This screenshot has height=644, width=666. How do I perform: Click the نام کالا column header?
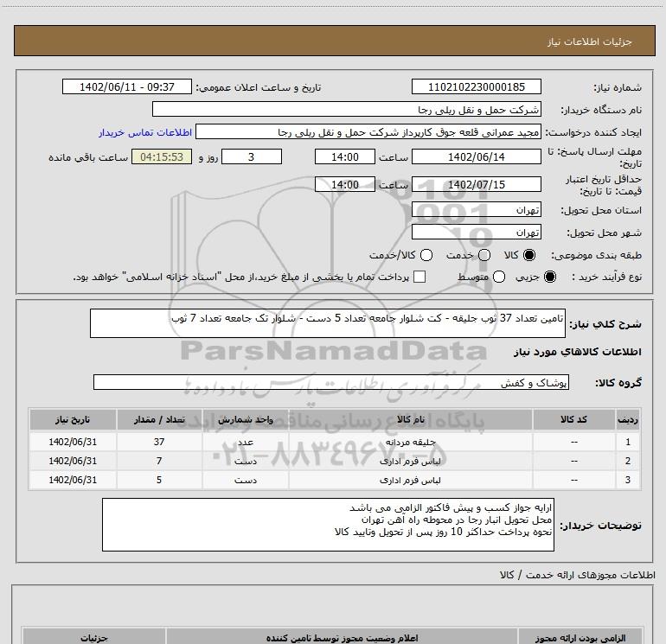click(x=410, y=419)
